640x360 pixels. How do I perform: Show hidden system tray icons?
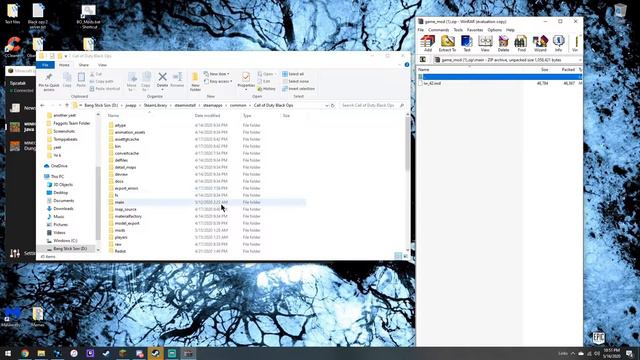(x=573, y=353)
